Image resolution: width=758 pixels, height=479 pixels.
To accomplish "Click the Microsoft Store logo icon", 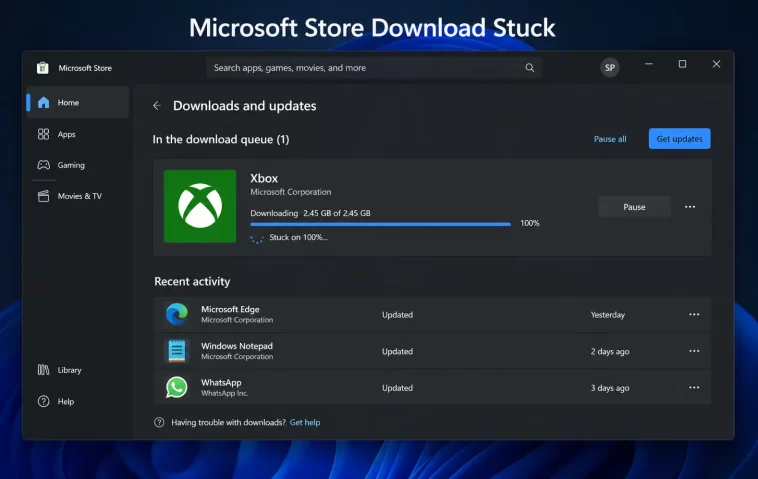I will [43, 68].
